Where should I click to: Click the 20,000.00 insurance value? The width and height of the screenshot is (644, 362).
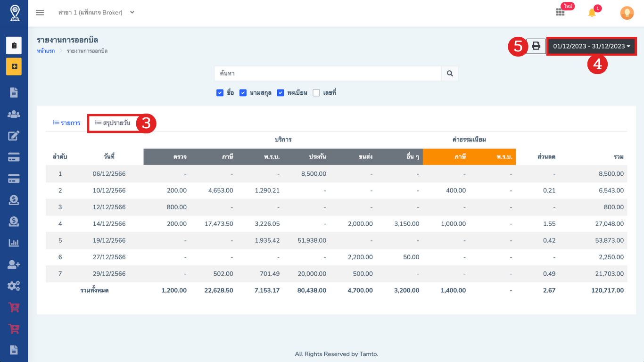click(312, 274)
